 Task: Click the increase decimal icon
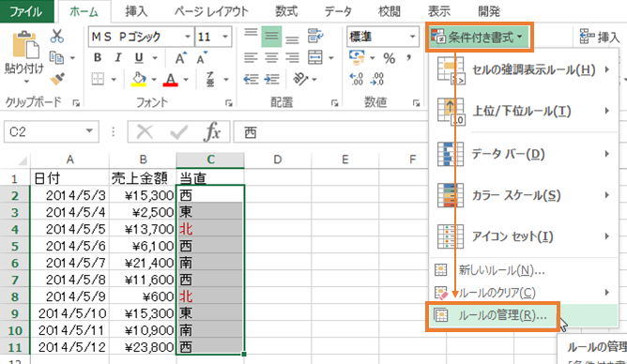click(x=356, y=79)
